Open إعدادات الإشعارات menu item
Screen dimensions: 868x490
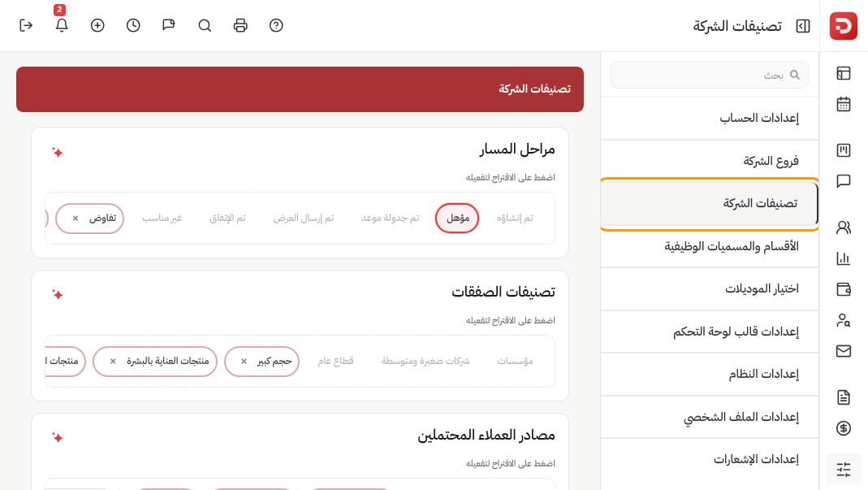[x=709, y=459]
